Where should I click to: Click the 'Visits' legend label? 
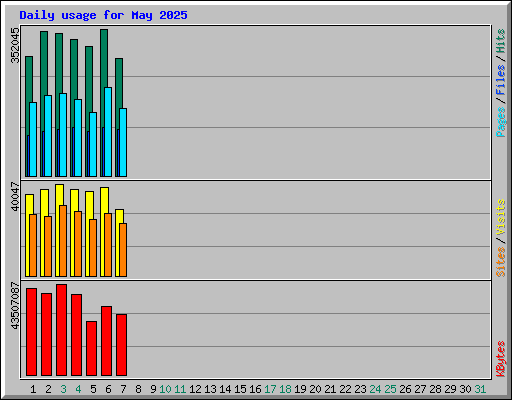tap(501, 217)
